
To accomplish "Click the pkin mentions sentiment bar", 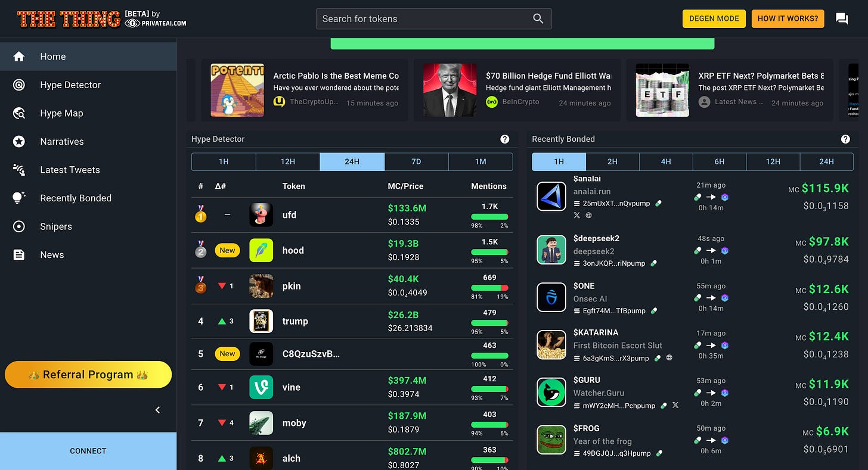I will coord(489,288).
